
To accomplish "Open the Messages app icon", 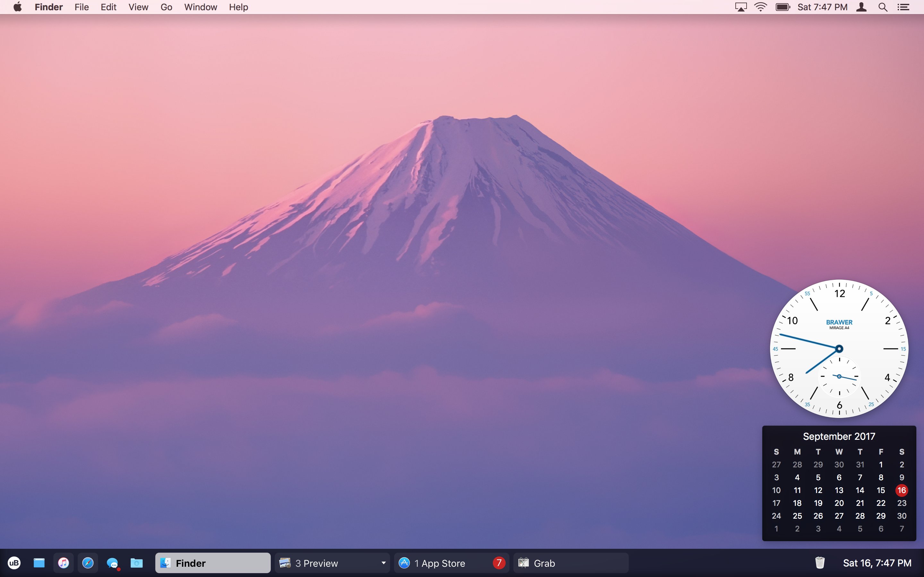I will tap(112, 563).
